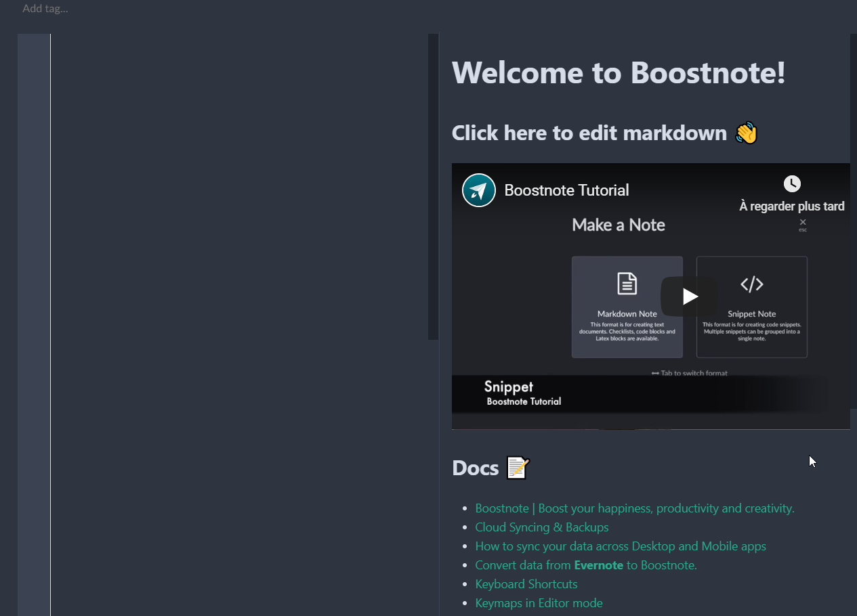Open Convert data from Evernote link
The width and height of the screenshot is (857, 616).
tap(586, 565)
